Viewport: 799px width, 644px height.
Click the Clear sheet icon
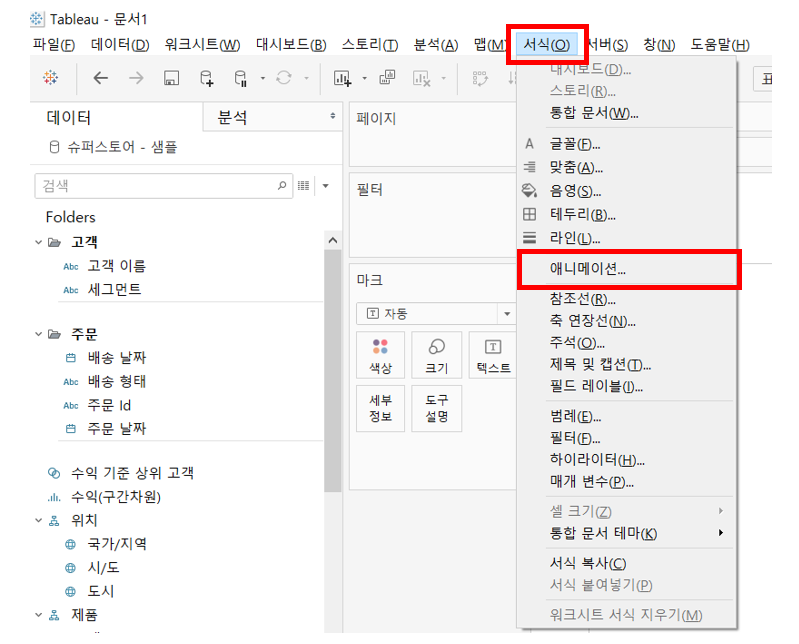pyautogui.click(x=422, y=78)
